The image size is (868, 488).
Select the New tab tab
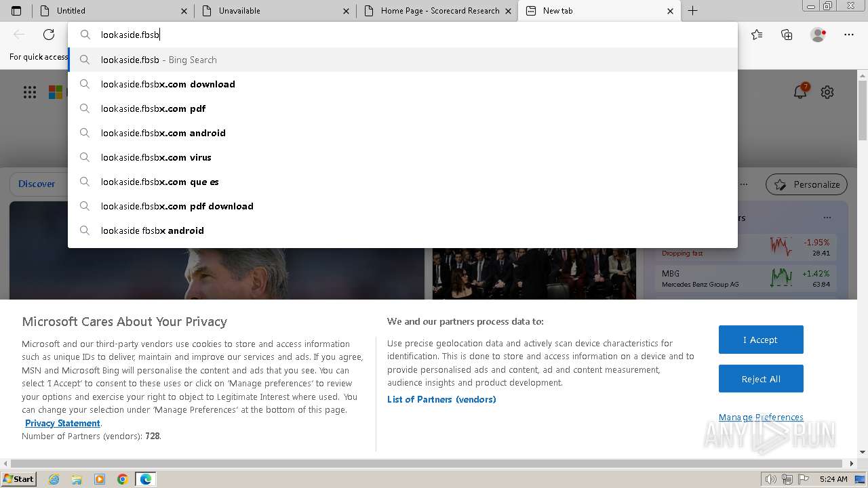pos(599,11)
